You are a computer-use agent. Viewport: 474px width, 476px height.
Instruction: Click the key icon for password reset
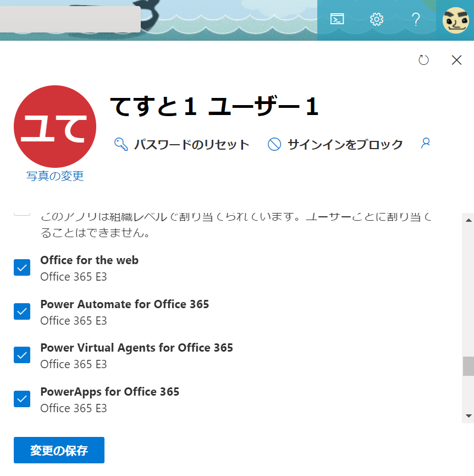pos(120,144)
